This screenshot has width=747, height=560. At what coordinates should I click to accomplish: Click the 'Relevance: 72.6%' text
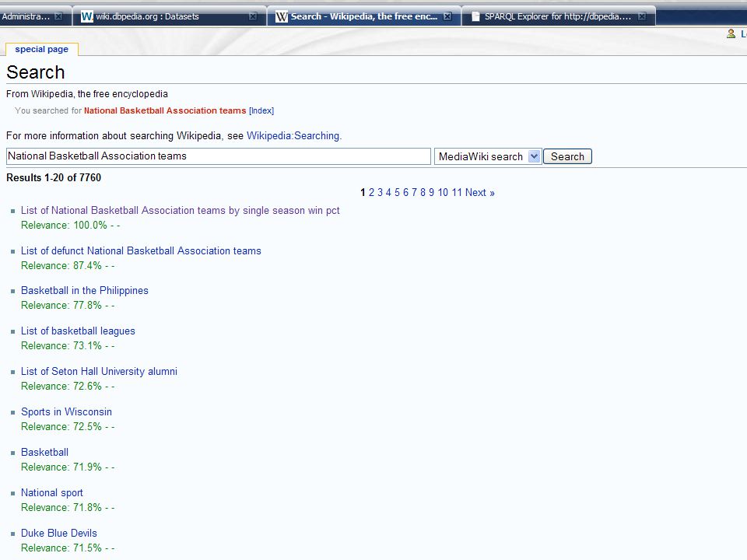pyautogui.click(x=61, y=387)
